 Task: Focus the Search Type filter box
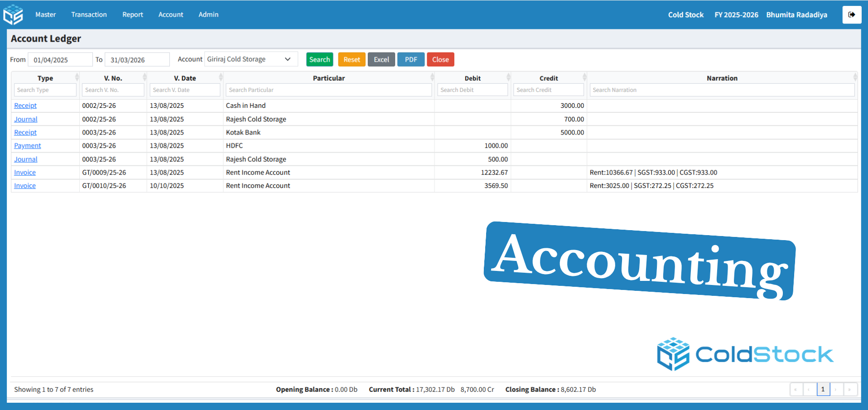click(45, 90)
